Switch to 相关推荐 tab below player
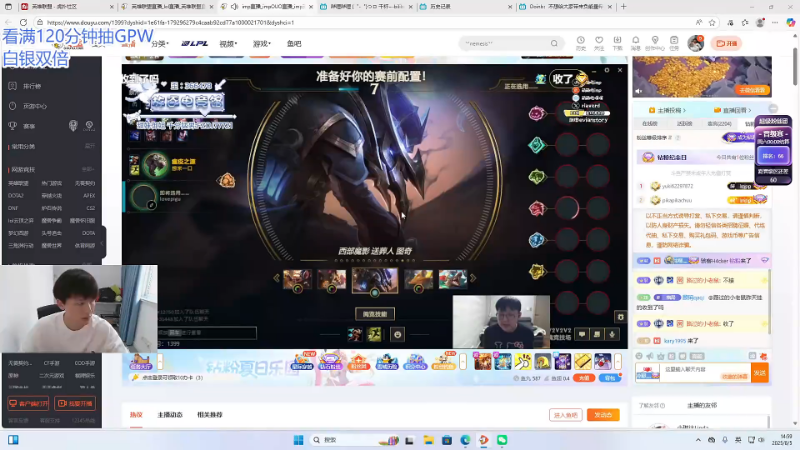800x450 pixels. [x=210, y=415]
